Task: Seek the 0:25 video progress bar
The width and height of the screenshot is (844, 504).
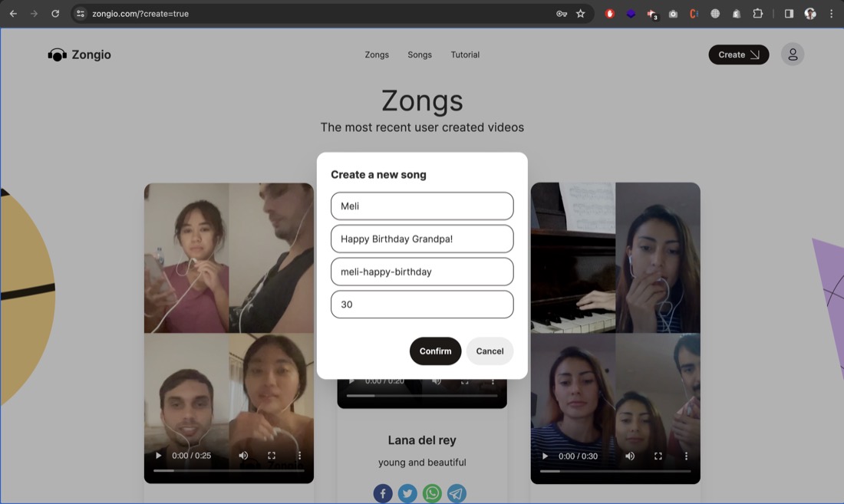Action: 229,471
